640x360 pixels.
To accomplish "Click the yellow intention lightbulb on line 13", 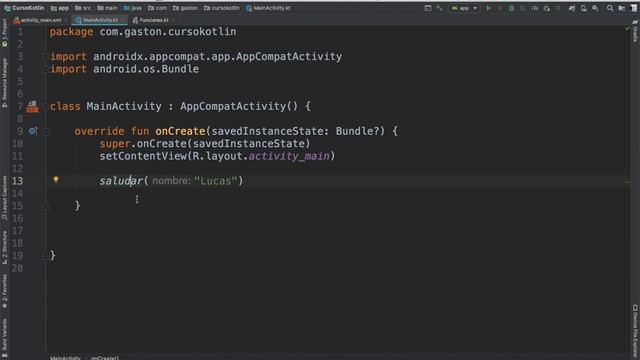I will 56,180.
